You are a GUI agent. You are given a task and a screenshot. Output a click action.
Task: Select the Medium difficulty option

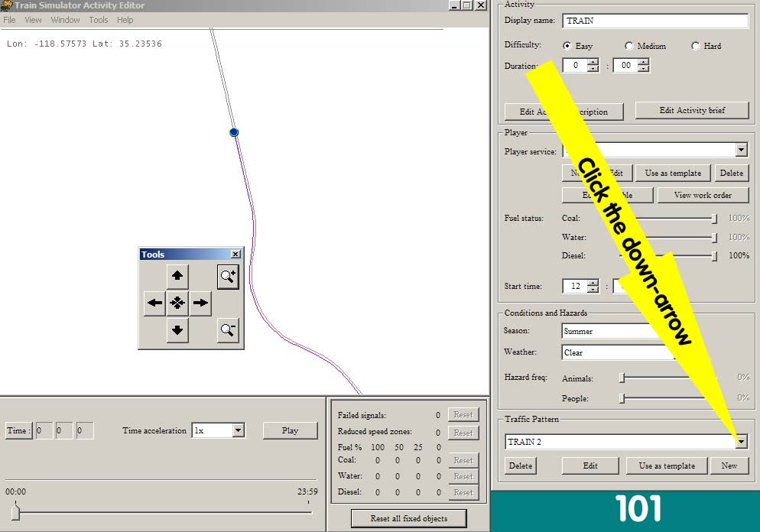click(x=629, y=46)
